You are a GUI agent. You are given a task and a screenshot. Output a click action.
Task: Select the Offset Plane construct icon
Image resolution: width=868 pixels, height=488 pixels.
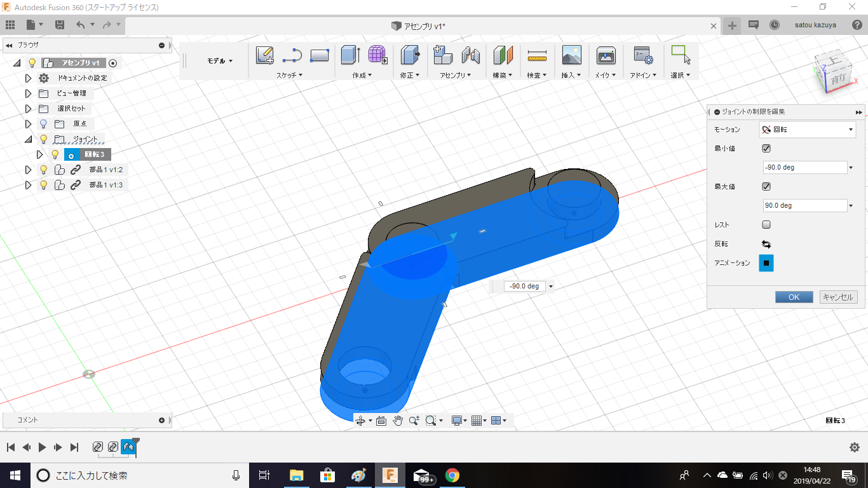coord(503,55)
